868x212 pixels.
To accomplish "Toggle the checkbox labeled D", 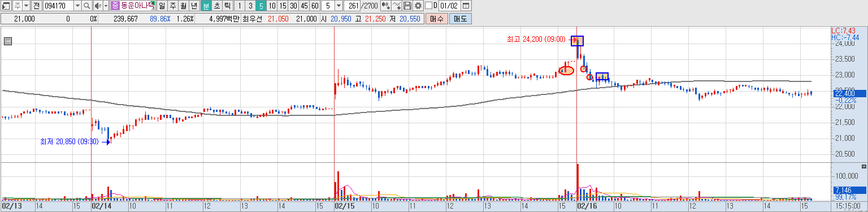I will pos(428,6).
